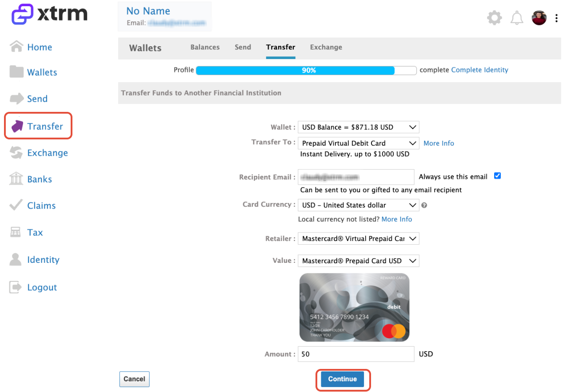The height and width of the screenshot is (392, 571).
Task: Click the Mastercard debit card image
Action: click(354, 307)
